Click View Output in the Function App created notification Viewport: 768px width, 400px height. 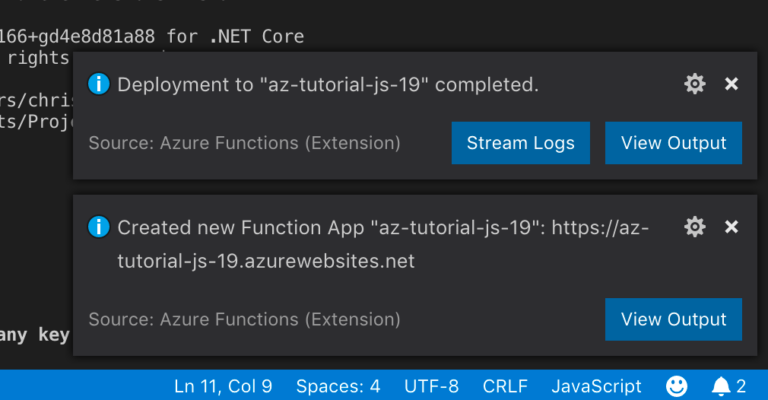point(673,320)
